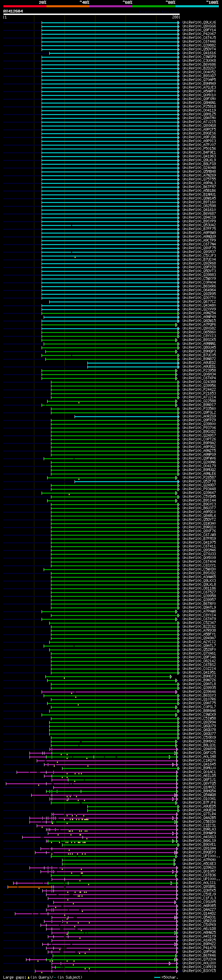Click the orange ~40% legend color segment

click(68, 7)
